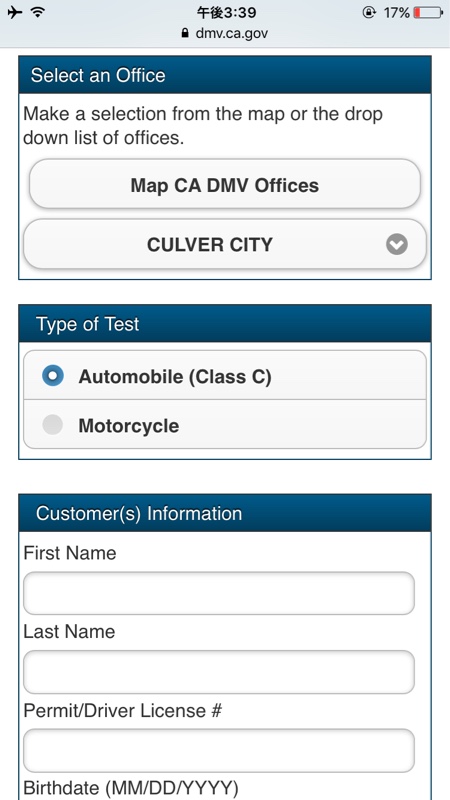Focus the Last Name input field

[x=219, y=671]
